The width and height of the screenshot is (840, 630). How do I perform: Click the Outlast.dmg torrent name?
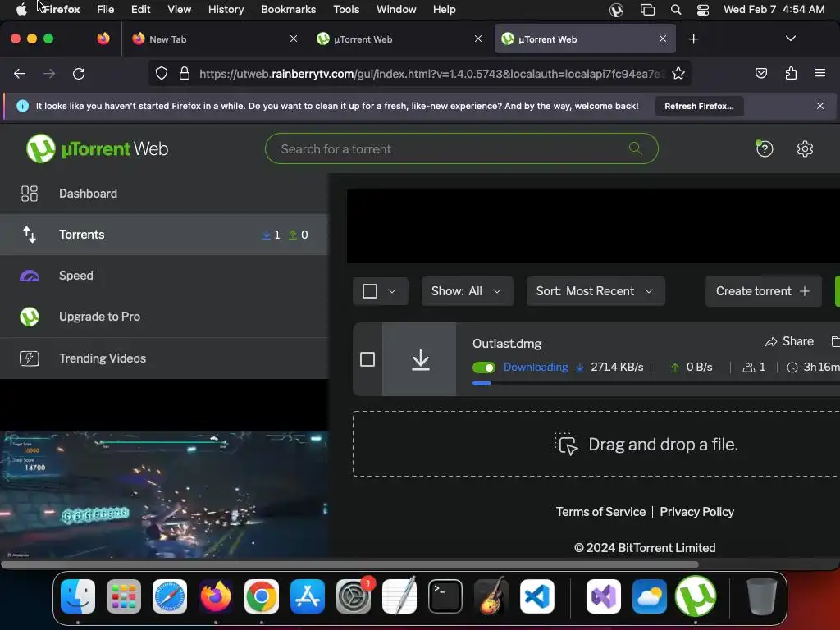point(507,344)
